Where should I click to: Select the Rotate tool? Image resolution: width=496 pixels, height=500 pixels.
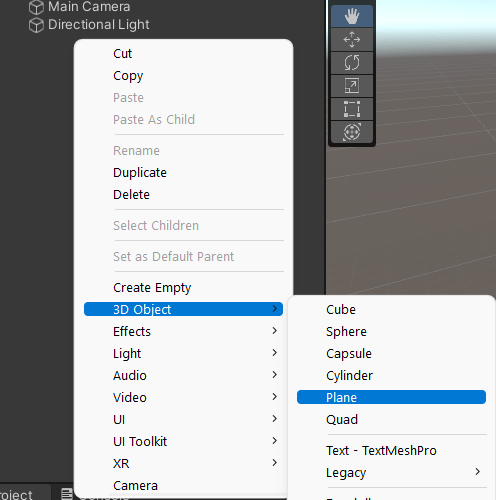pyautogui.click(x=352, y=63)
